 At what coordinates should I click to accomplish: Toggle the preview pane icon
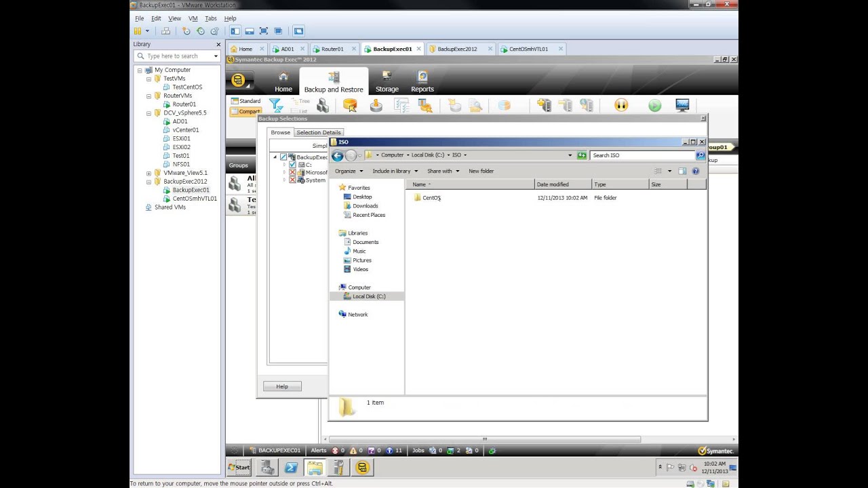tap(682, 171)
